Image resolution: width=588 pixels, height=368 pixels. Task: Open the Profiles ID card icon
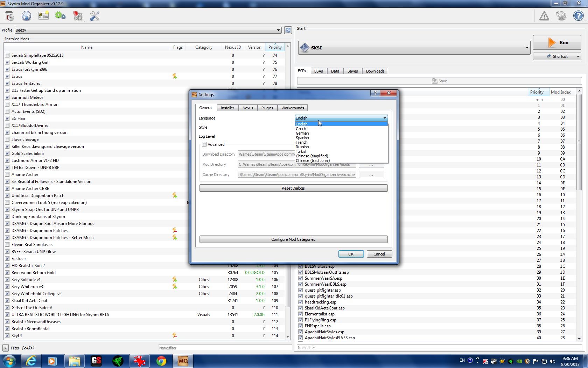click(43, 16)
